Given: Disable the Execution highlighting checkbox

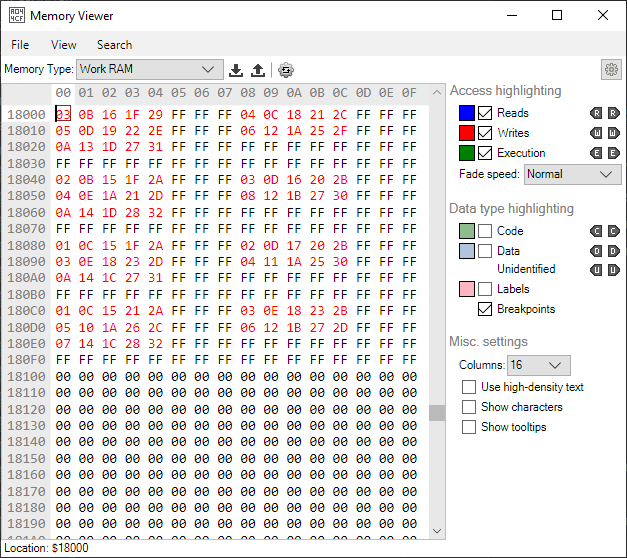Looking at the screenshot, I should click(485, 153).
